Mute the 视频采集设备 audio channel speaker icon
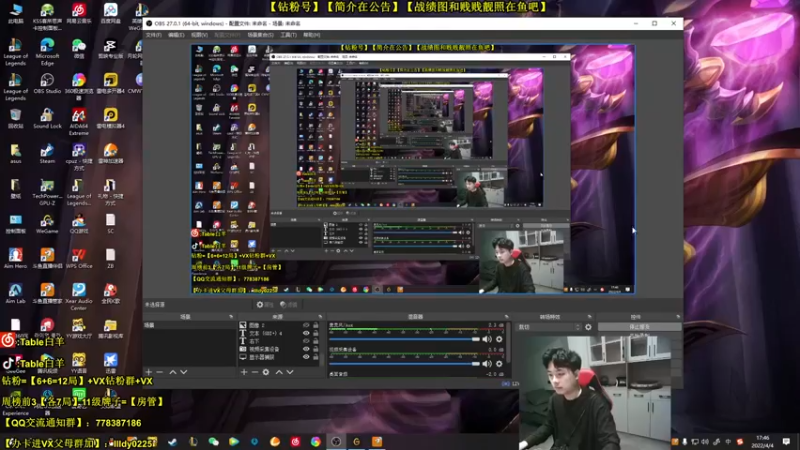 [487, 364]
